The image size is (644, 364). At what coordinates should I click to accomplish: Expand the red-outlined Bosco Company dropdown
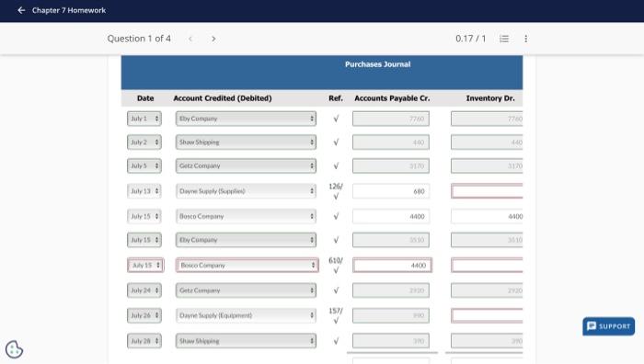[247, 265]
